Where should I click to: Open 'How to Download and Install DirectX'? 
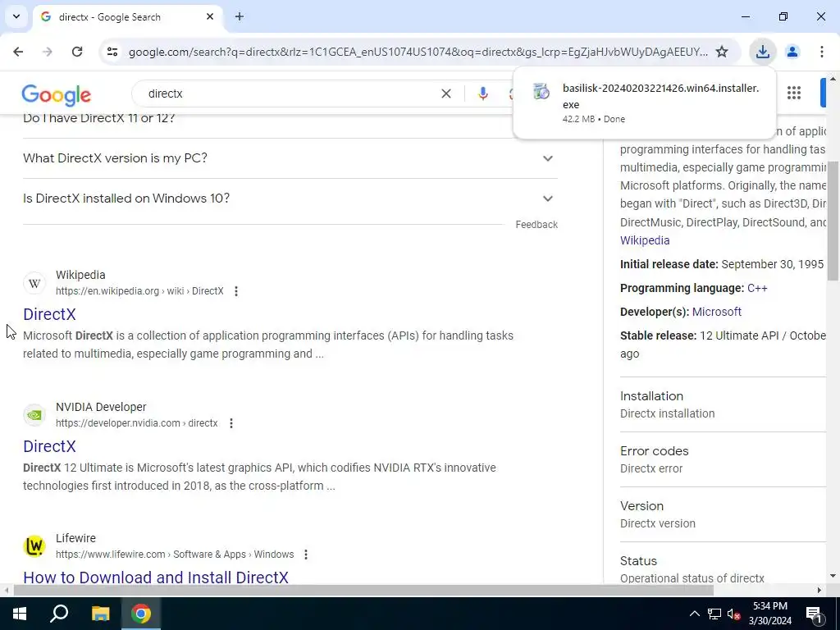(x=156, y=577)
